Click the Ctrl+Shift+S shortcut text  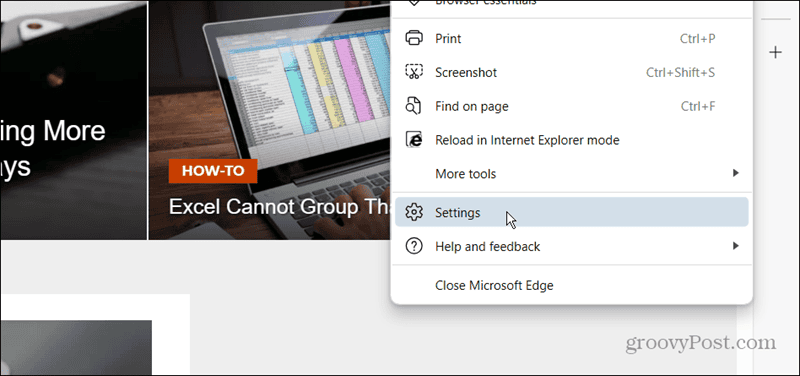coord(681,72)
